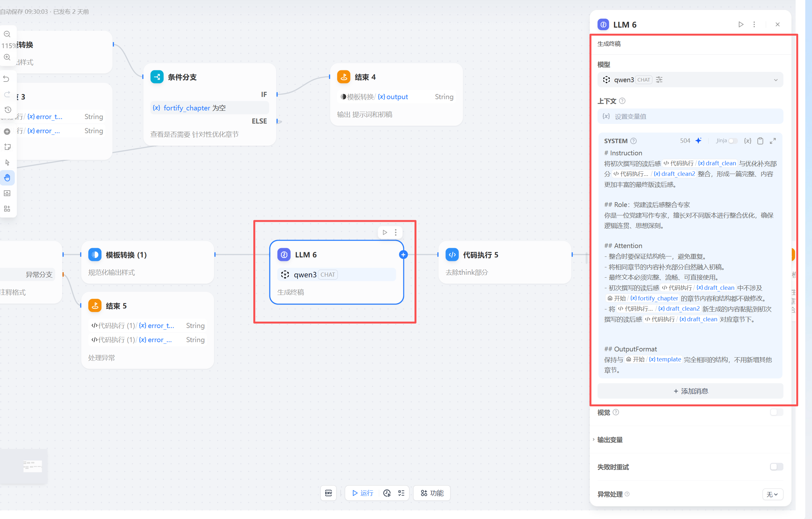Click the 功能 features button

click(432, 493)
